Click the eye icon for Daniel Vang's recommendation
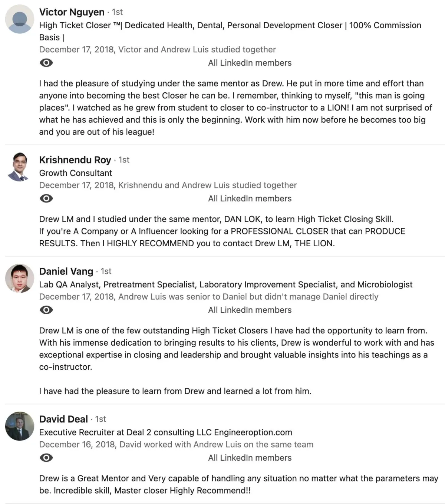The height and width of the screenshot is (504, 445). click(46, 310)
